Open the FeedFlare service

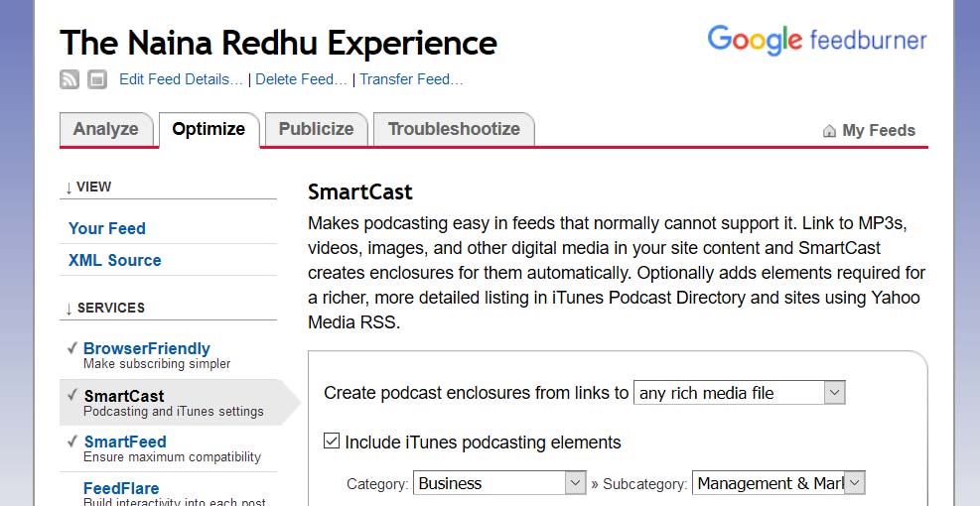click(x=121, y=488)
